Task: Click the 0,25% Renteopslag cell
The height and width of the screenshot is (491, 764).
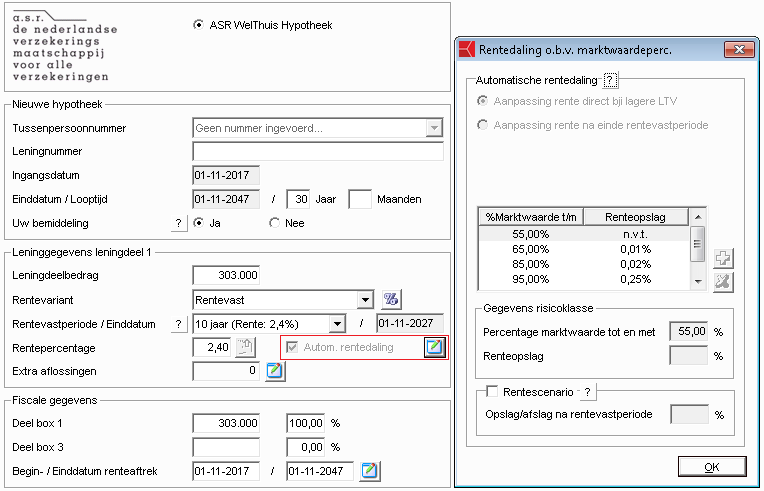Action: pos(635,280)
